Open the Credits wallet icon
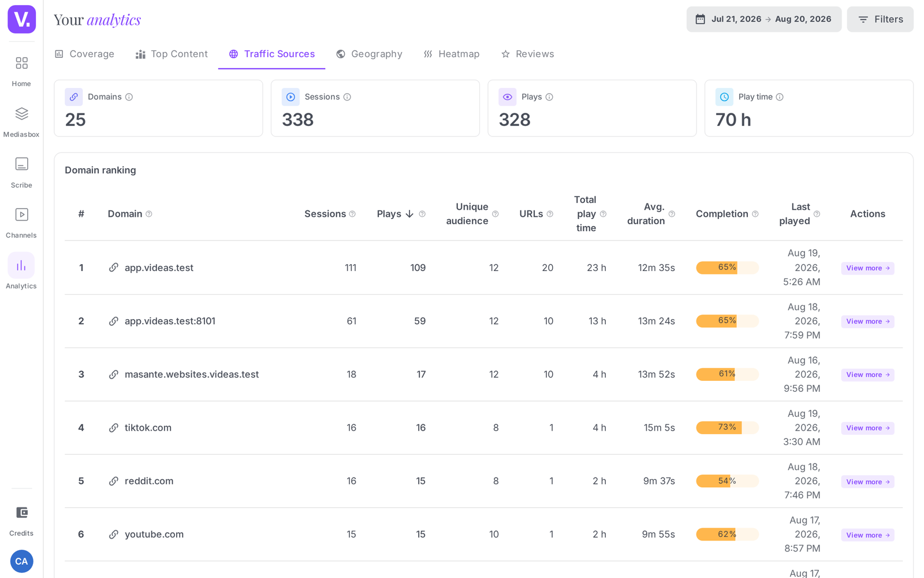The height and width of the screenshot is (578, 924). 21,513
